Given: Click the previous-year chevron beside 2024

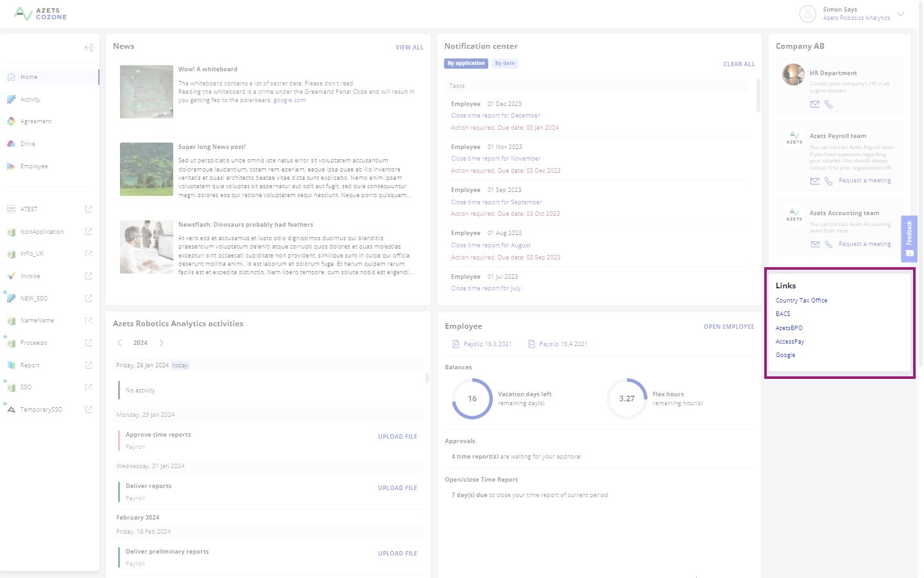Looking at the screenshot, I should [119, 342].
